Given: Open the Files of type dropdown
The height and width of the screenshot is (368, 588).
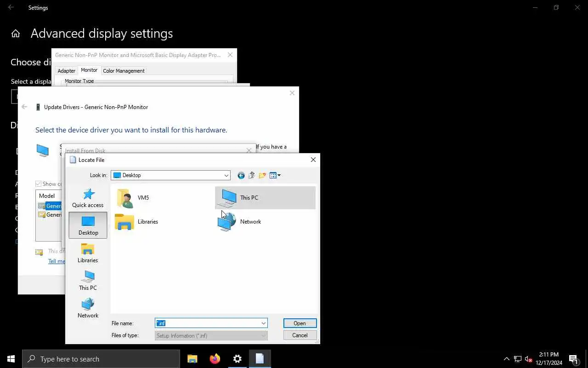Looking at the screenshot, I should [x=211, y=336].
